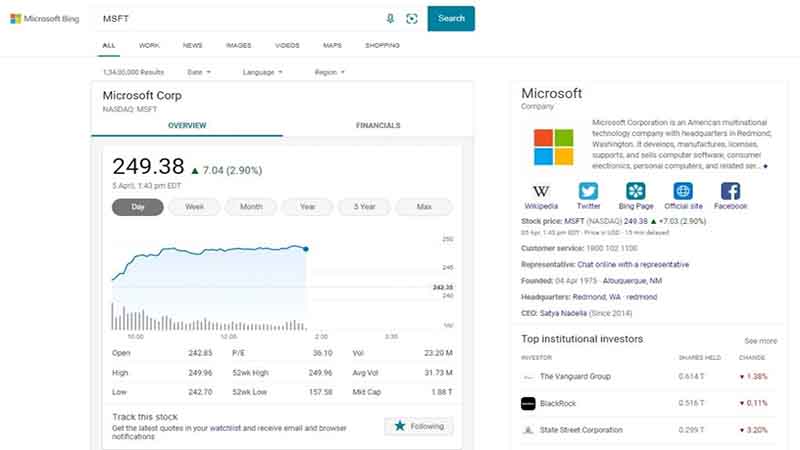Select the Month chart range
This screenshot has height=450, width=800.
251,207
